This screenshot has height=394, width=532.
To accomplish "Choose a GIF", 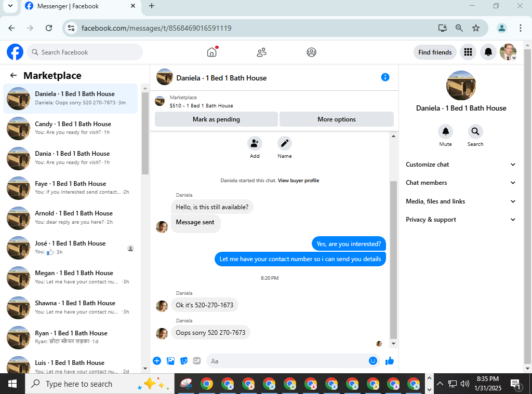I will (x=197, y=361).
